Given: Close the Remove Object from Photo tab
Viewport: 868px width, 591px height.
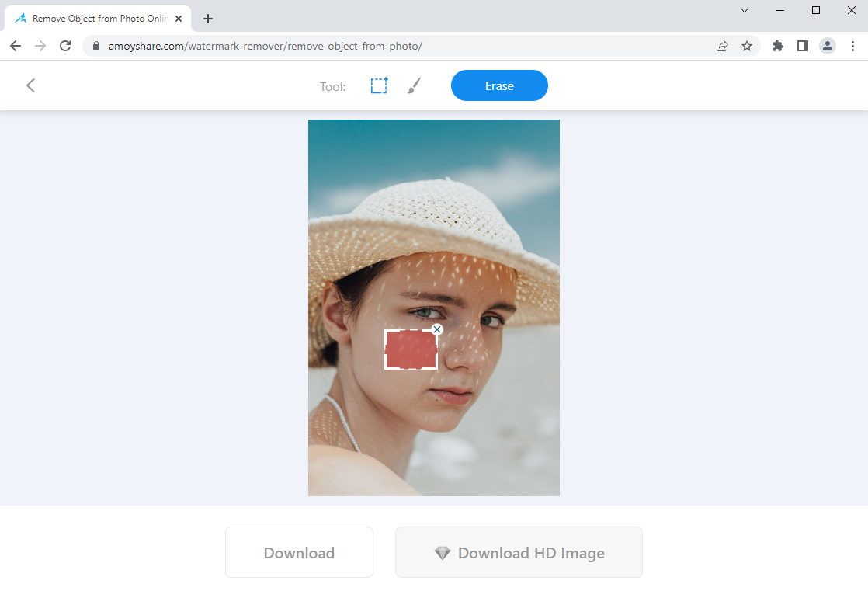Looking at the screenshot, I should click(x=179, y=19).
